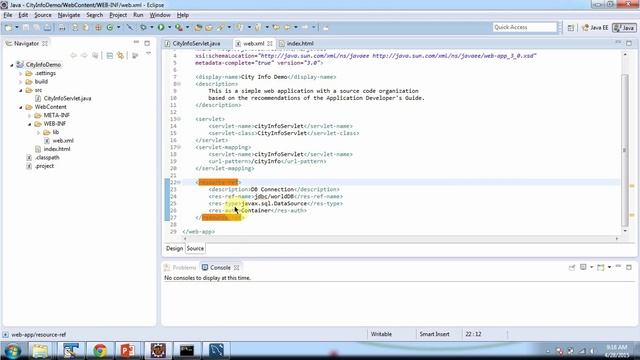Maximize the Navigator panel
Image resolution: width=640 pixels, height=360 pixels.
point(147,43)
